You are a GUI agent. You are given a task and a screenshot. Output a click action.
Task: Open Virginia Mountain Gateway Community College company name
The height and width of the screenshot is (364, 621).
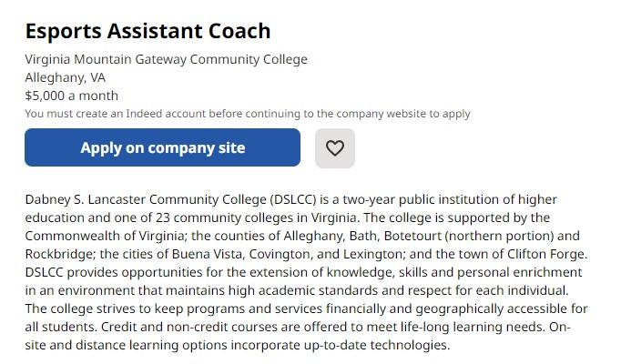click(166, 59)
